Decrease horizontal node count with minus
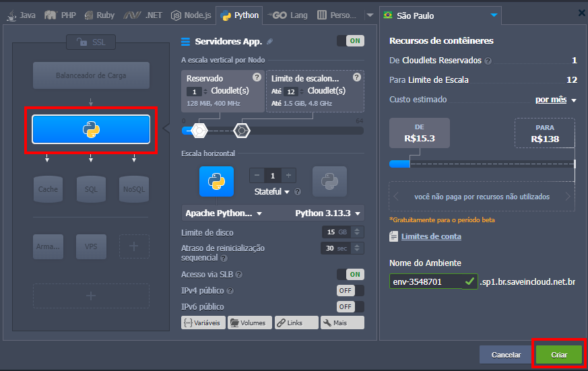The height and width of the screenshot is (371, 588). [257, 175]
